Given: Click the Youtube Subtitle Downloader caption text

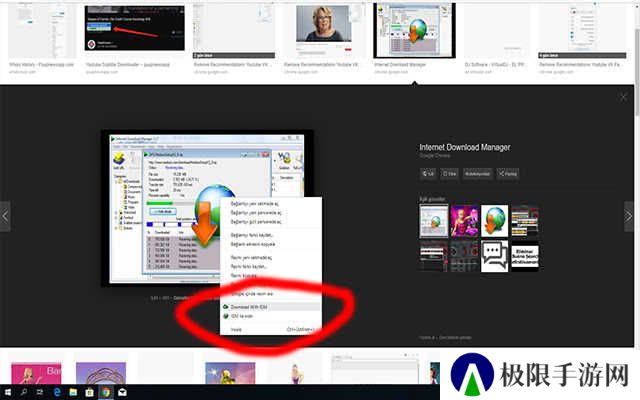Looking at the screenshot, I should coord(127,64).
